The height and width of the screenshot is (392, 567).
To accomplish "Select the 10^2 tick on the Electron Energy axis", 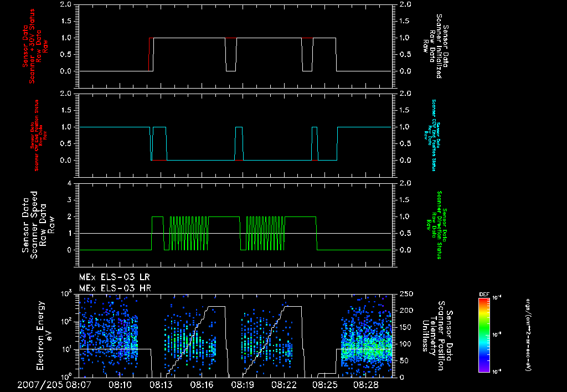I will [66, 321].
